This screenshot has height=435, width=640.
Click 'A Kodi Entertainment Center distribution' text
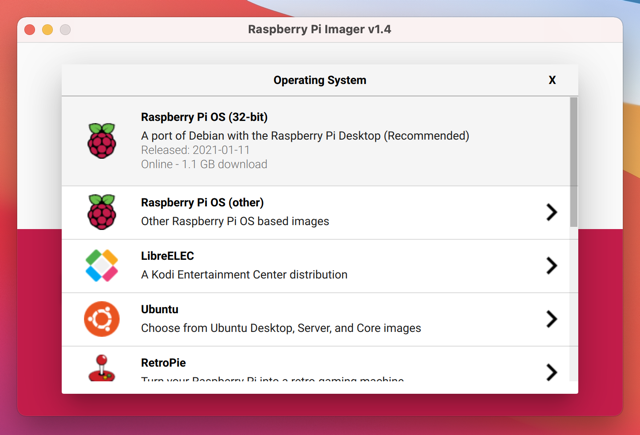(244, 275)
